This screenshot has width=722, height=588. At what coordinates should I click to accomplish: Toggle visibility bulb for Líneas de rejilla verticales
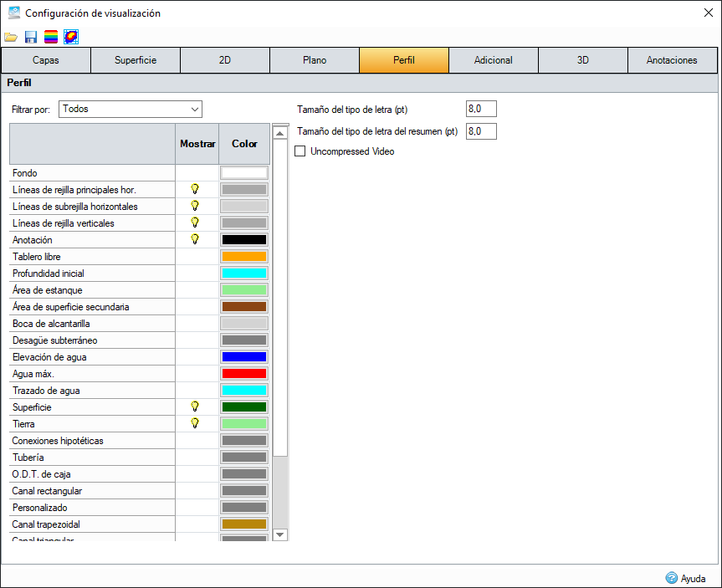pos(195,222)
